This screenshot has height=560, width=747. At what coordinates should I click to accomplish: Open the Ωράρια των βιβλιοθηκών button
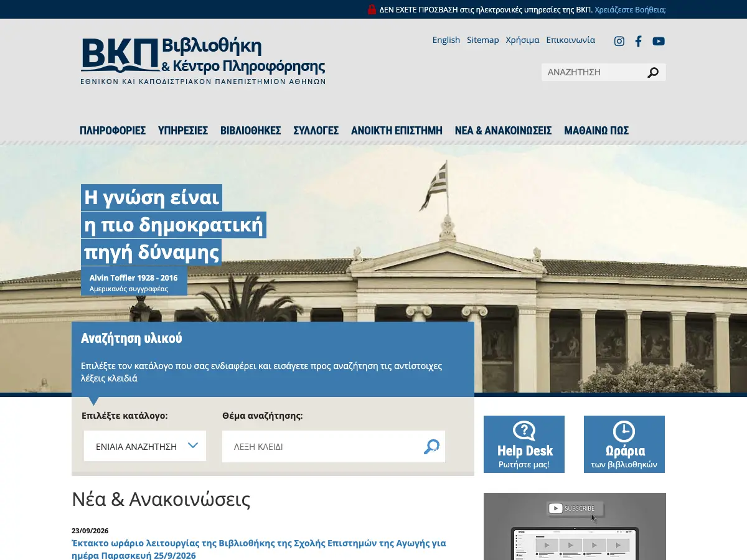[624, 444]
